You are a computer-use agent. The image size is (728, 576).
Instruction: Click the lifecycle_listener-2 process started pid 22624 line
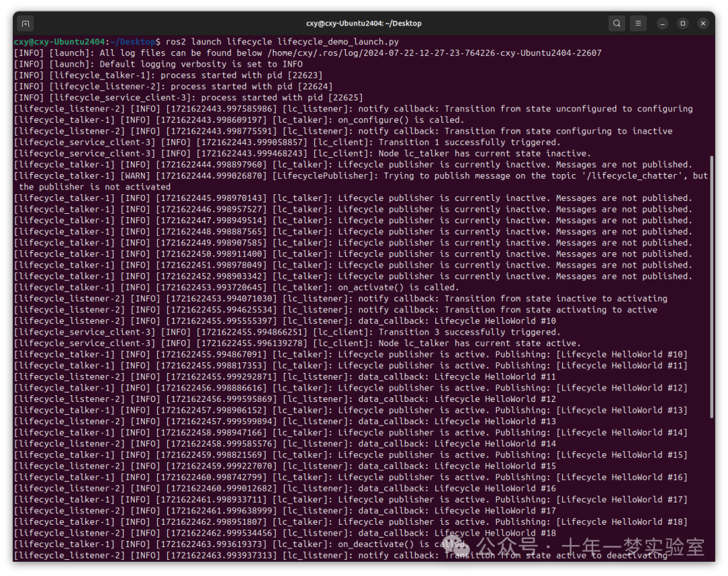[173, 86]
